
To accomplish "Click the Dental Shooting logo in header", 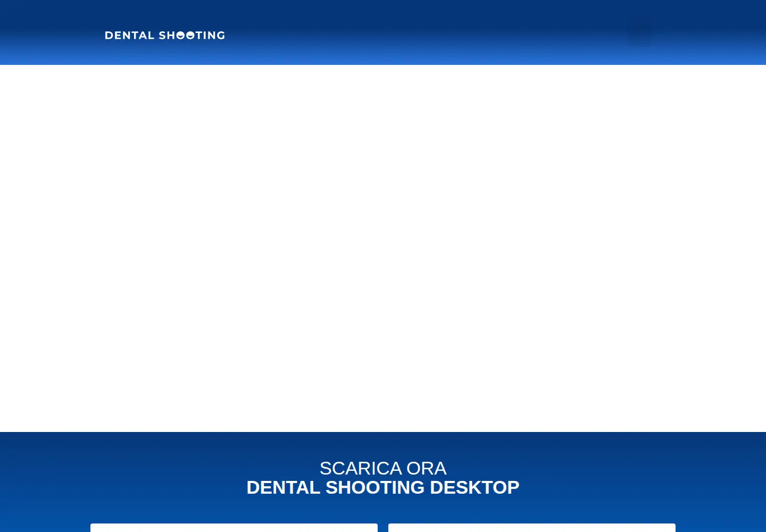I will pyautogui.click(x=165, y=36).
